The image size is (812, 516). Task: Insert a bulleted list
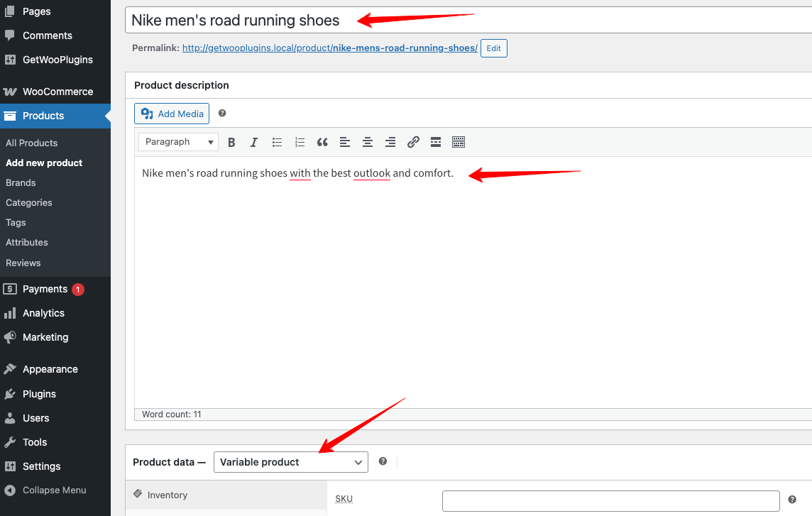(x=277, y=142)
